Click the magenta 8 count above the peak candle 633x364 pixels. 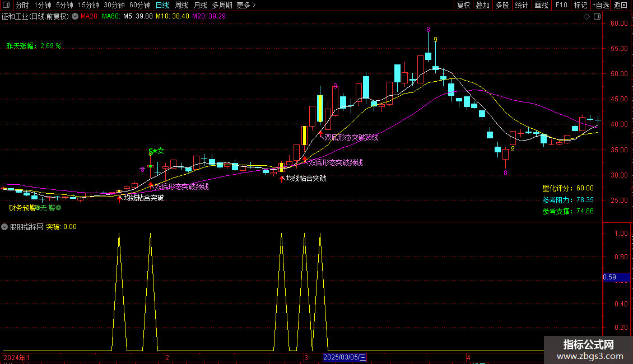tap(428, 30)
